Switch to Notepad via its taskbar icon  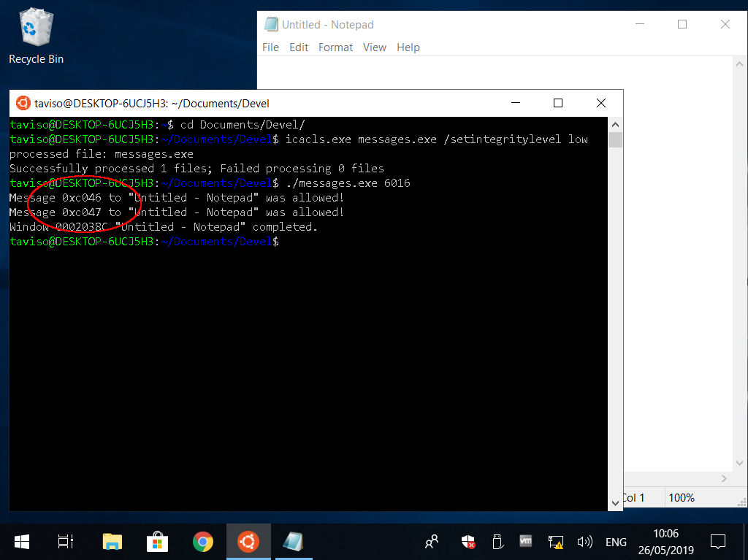pyautogui.click(x=293, y=542)
